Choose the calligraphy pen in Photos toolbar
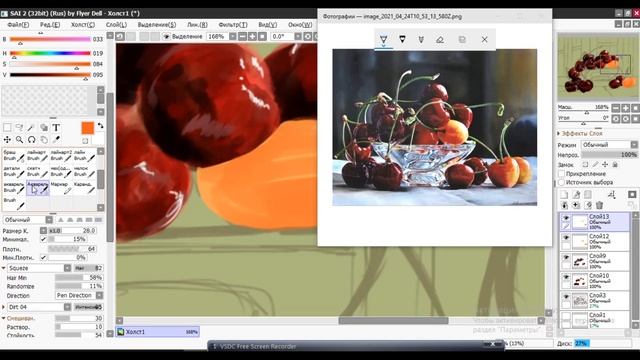Image resolution: width=640 pixels, height=360 pixels. (421, 40)
